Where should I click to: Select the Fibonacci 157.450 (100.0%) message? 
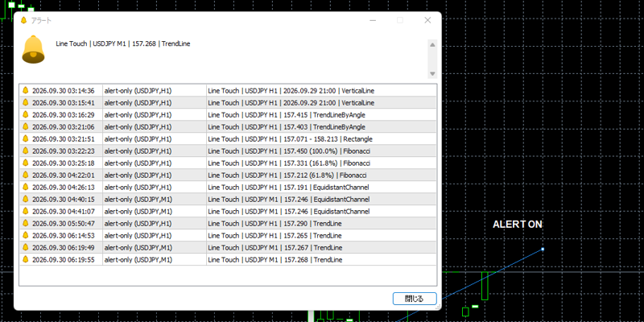(x=289, y=151)
